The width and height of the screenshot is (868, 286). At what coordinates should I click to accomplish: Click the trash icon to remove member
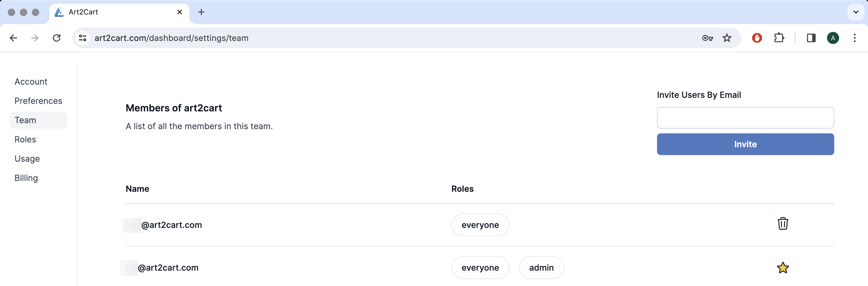click(x=782, y=224)
